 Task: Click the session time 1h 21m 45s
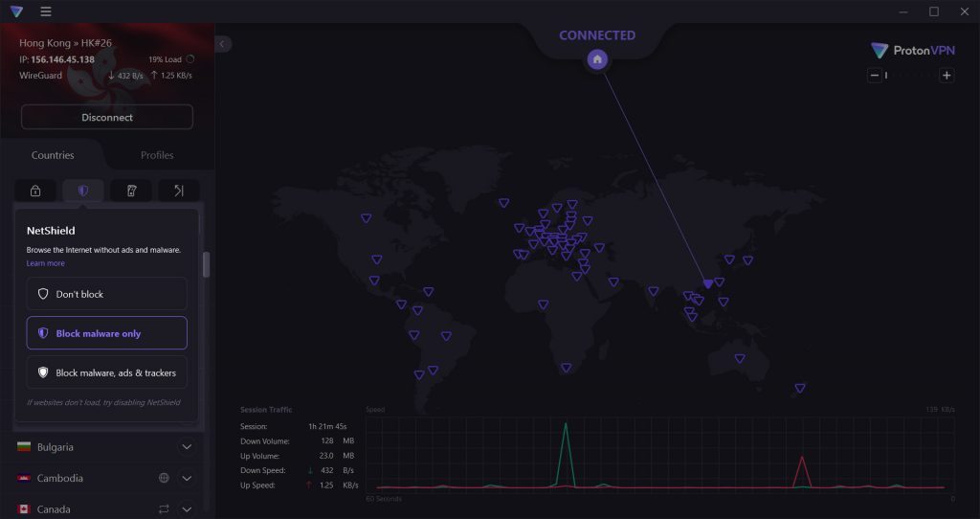[327, 426]
